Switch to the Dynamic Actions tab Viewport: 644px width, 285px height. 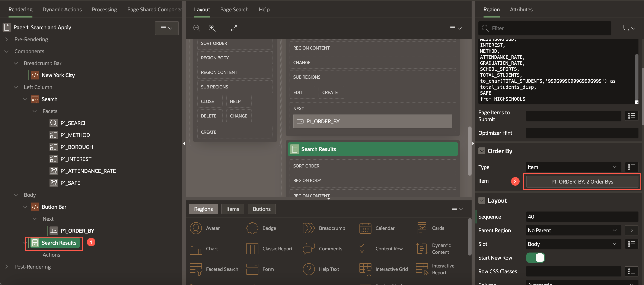(62, 9)
